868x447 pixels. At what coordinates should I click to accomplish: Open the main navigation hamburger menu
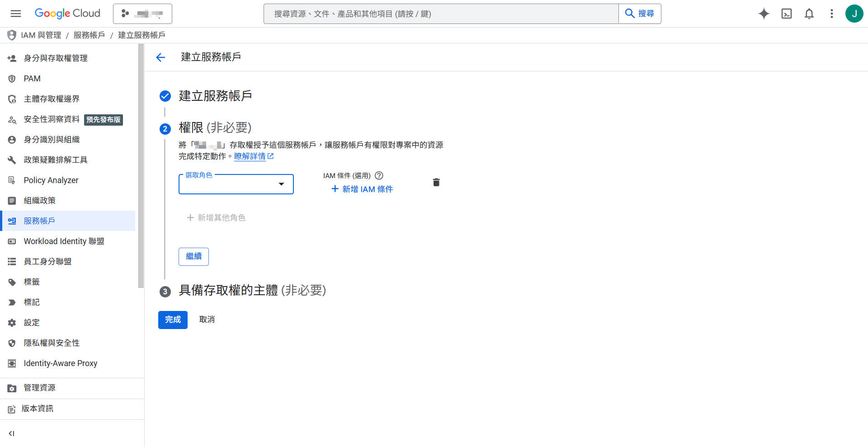pos(16,14)
